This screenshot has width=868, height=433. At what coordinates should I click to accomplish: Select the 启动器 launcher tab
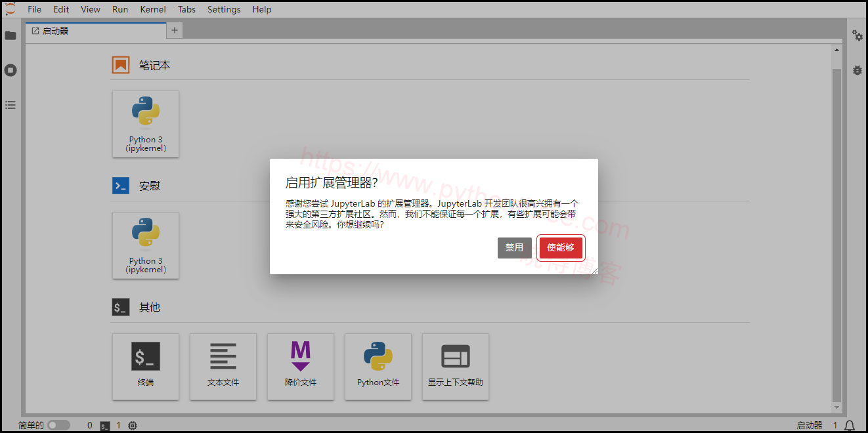[x=96, y=31]
